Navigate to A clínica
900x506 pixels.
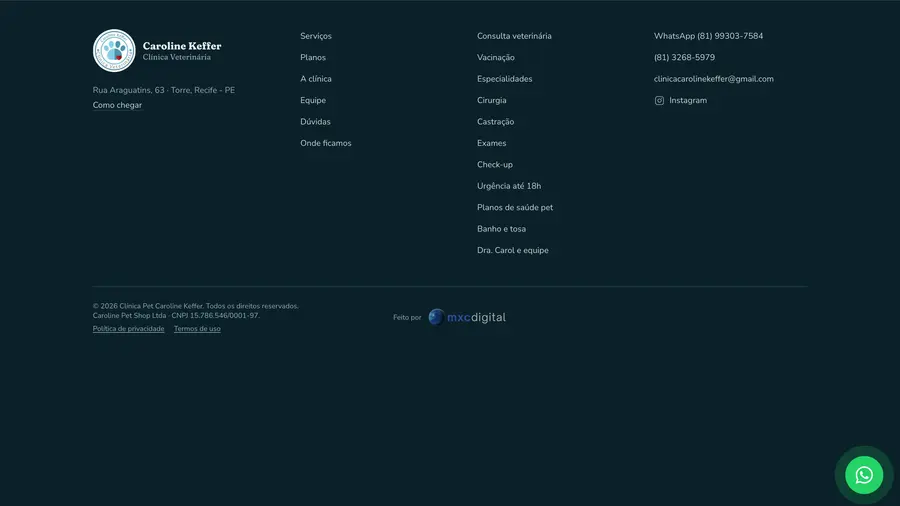coord(316,79)
